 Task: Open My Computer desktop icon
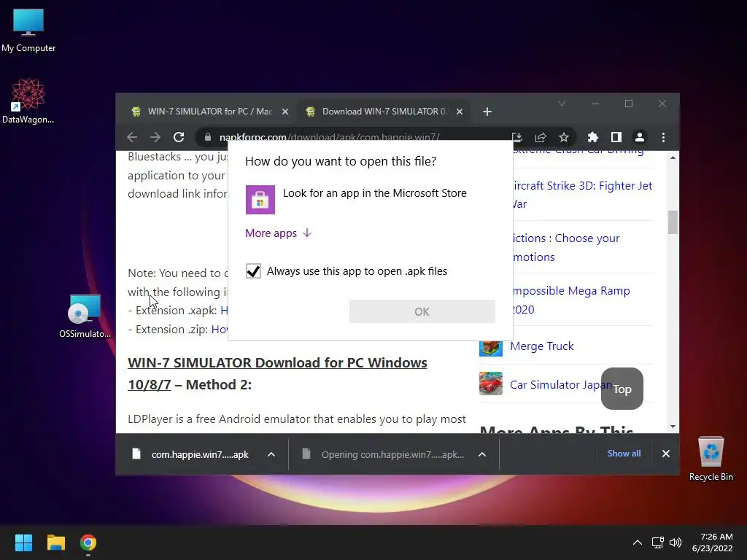click(x=28, y=29)
